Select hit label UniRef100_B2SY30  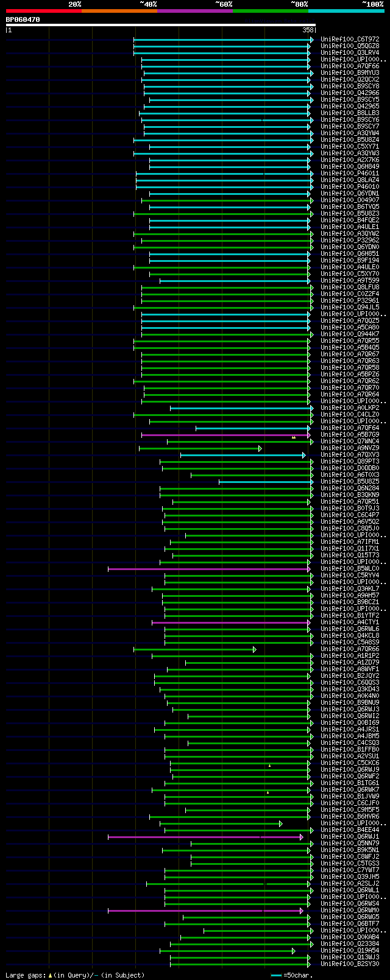350,964
